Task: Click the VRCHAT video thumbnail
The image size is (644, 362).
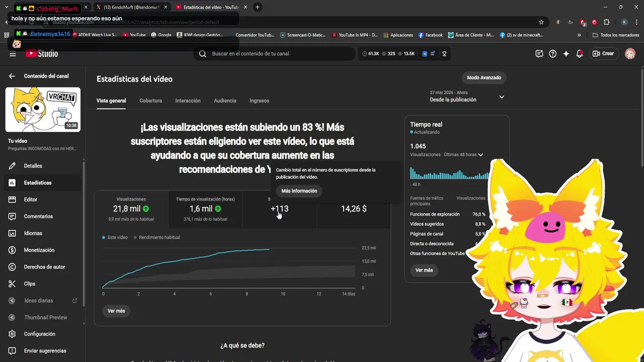Action: [x=43, y=110]
